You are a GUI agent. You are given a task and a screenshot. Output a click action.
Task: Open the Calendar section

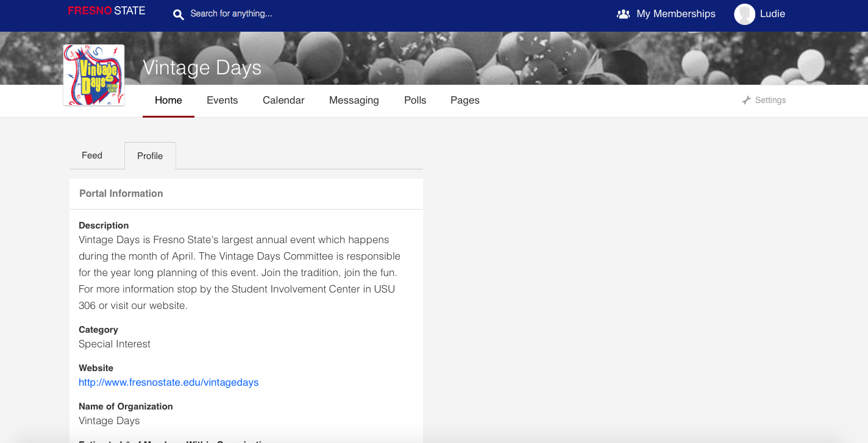point(283,101)
